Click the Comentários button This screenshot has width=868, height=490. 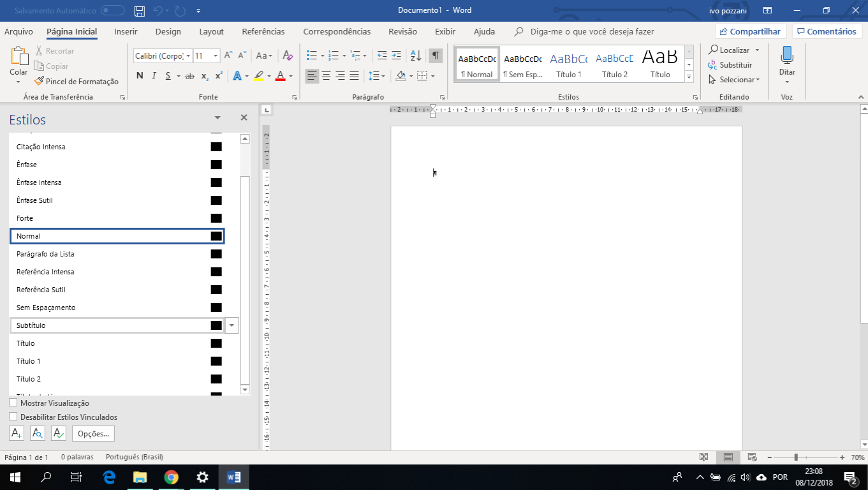point(827,32)
